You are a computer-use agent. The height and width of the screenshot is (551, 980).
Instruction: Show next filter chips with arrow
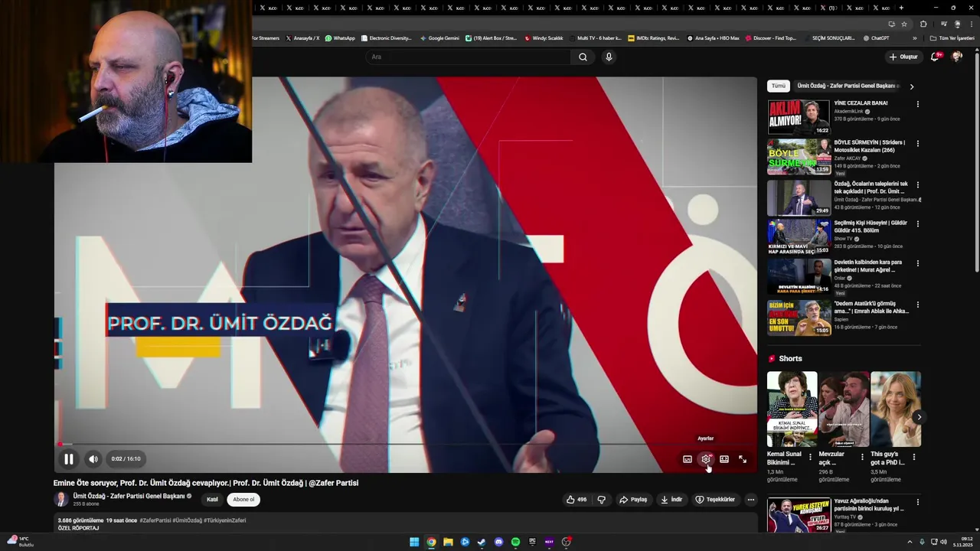pyautogui.click(x=912, y=86)
